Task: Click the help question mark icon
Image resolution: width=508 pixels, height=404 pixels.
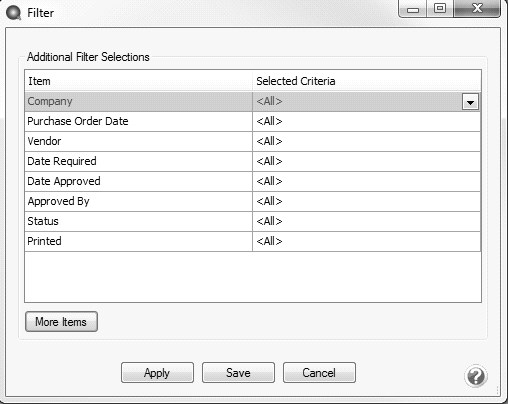Action: [476, 376]
